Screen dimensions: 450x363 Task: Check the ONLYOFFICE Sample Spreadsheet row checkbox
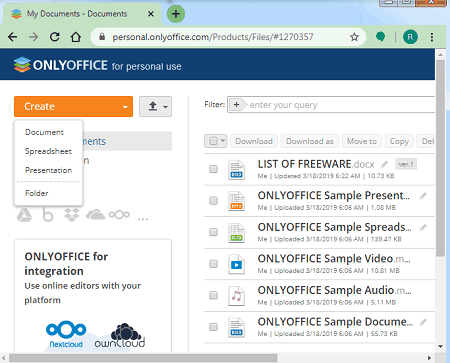click(x=213, y=232)
